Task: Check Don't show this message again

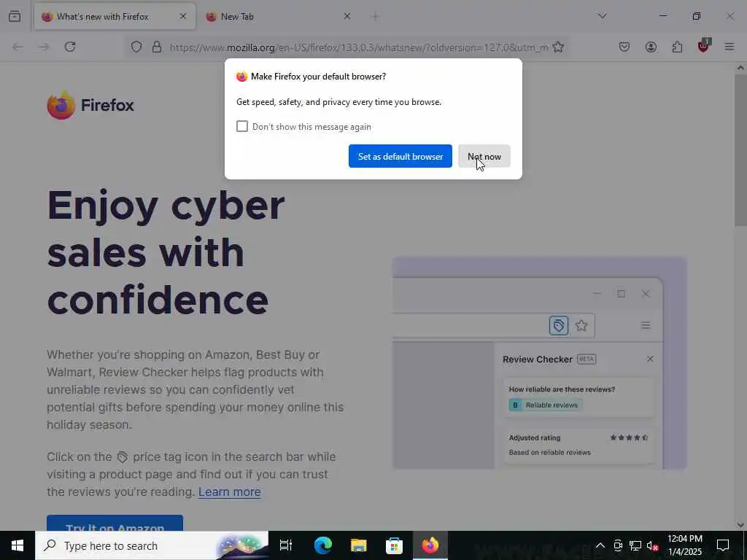Action: (242, 126)
